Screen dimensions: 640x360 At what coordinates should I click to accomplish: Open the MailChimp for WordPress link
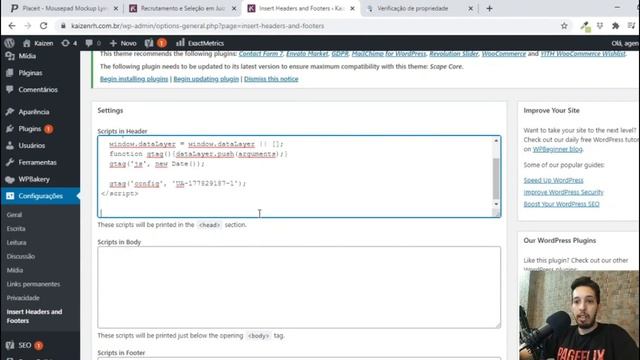(x=389, y=53)
